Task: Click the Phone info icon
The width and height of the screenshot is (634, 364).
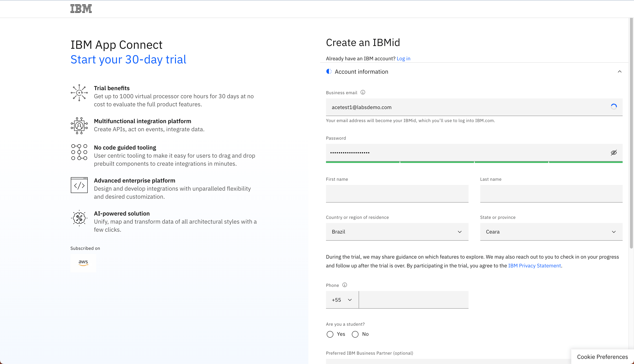Action: (345, 285)
